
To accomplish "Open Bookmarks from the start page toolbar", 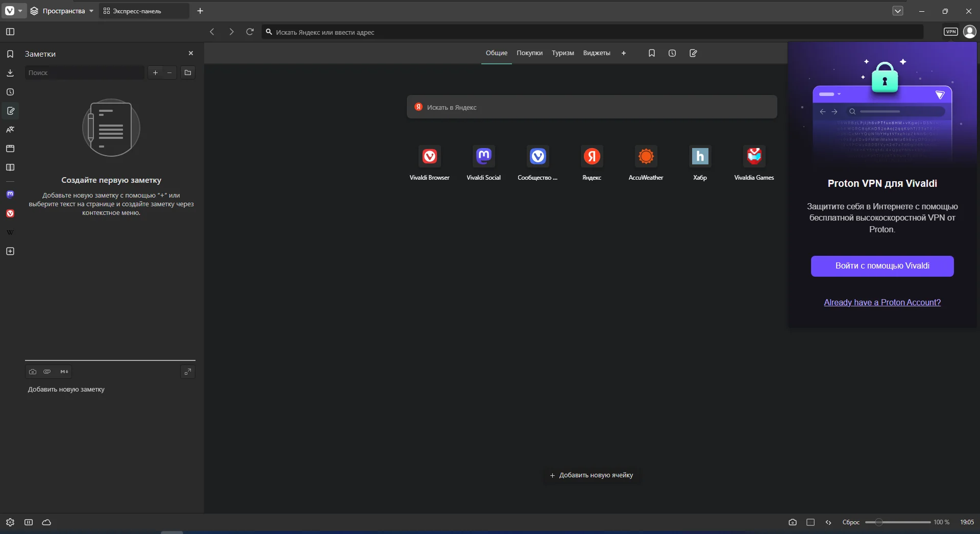I will 652,53.
